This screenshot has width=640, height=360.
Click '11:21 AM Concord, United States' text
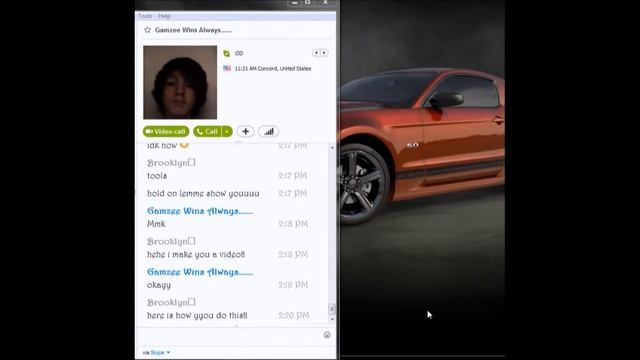(273, 69)
